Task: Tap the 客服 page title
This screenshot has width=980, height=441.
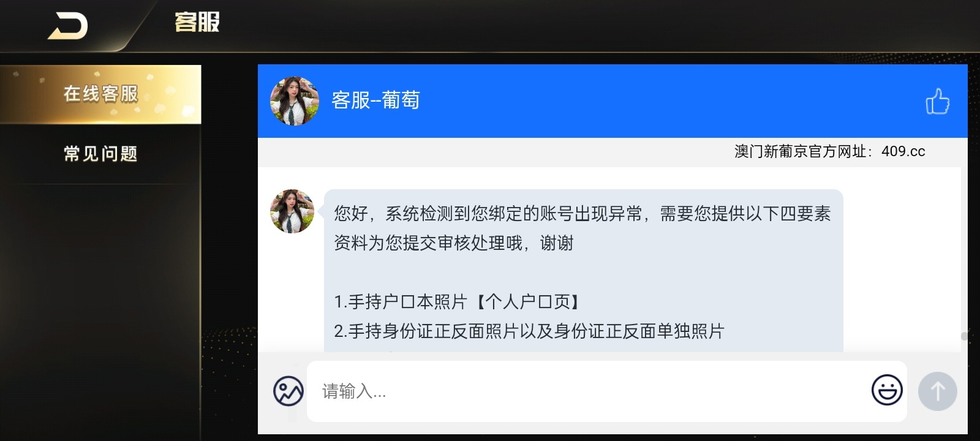Action: tap(197, 22)
